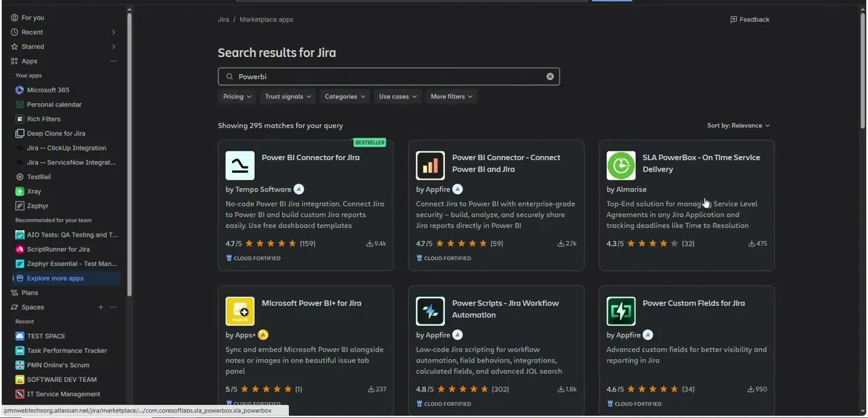The height and width of the screenshot is (418, 868).
Task: Open Deep Clone for Jira icon
Action: [x=20, y=134]
